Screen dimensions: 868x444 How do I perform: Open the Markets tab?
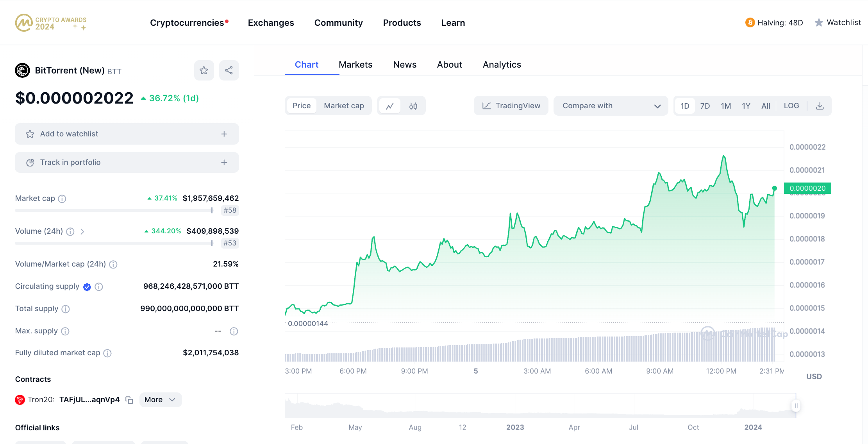(355, 64)
